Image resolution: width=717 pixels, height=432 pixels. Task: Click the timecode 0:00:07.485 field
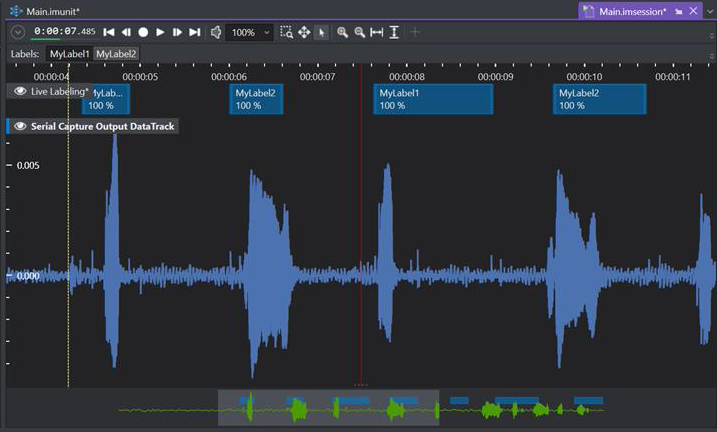tap(64, 32)
